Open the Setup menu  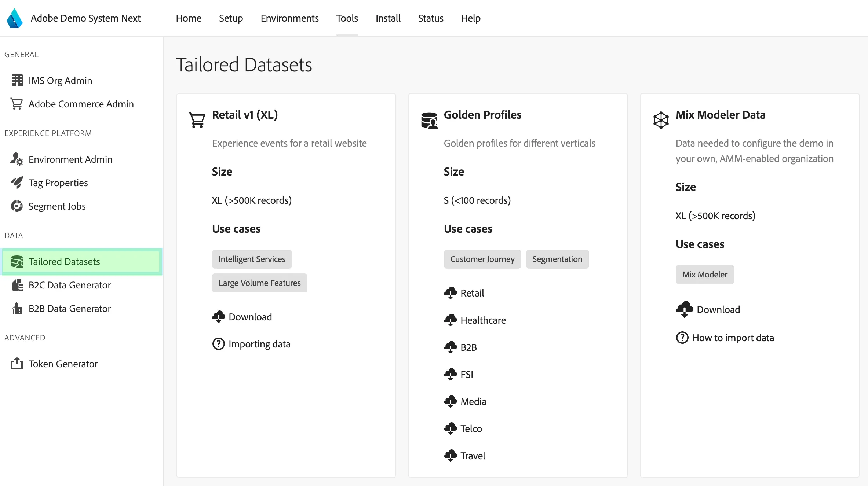click(x=231, y=18)
